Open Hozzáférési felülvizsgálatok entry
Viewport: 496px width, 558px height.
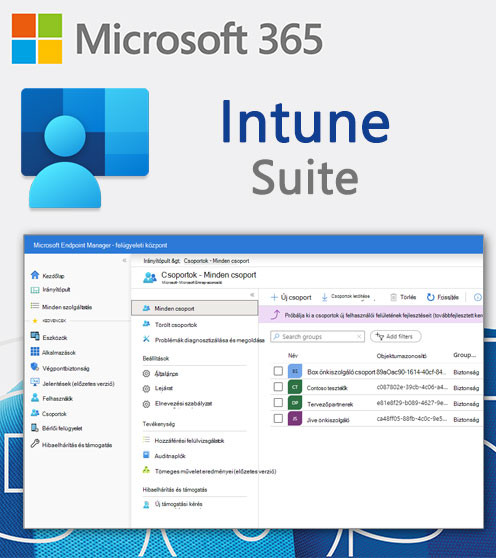(x=189, y=441)
